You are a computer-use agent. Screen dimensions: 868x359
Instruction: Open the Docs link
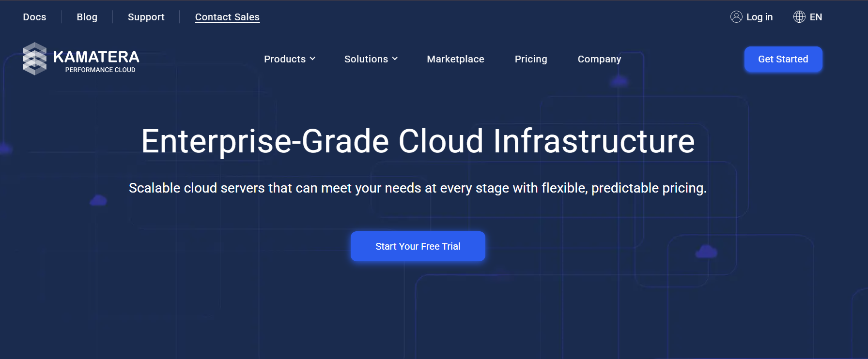tap(34, 17)
